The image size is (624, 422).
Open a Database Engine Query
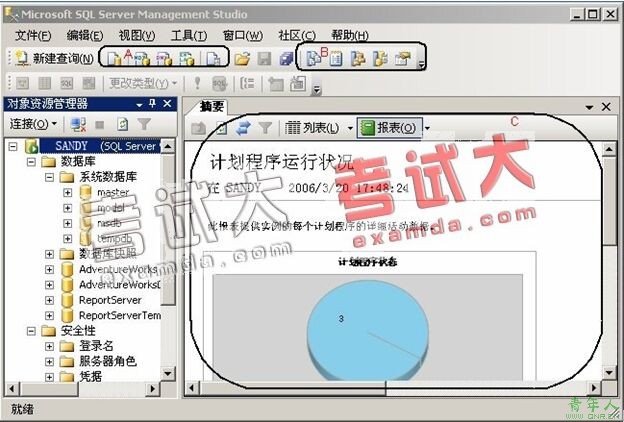click(x=115, y=59)
